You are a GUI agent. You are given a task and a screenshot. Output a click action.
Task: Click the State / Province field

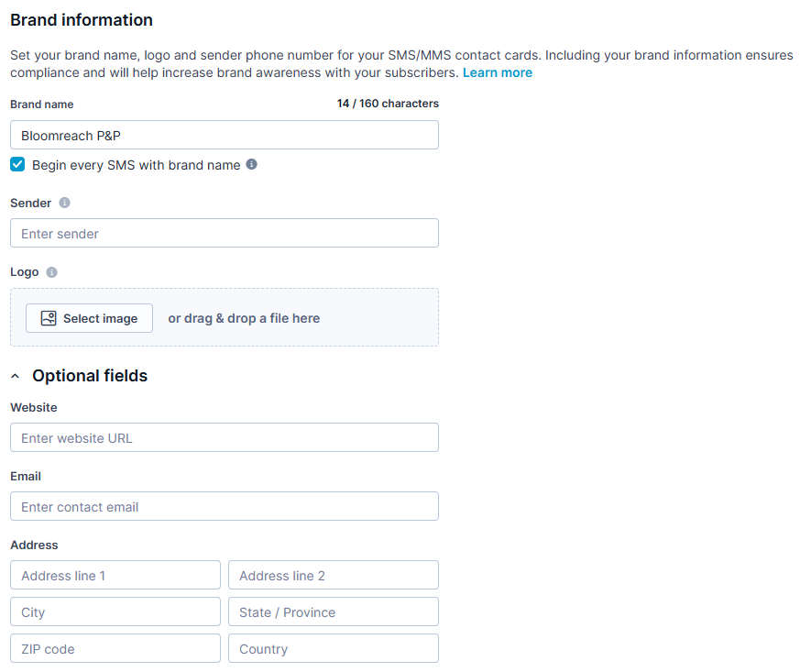click(x=334, y=611)
